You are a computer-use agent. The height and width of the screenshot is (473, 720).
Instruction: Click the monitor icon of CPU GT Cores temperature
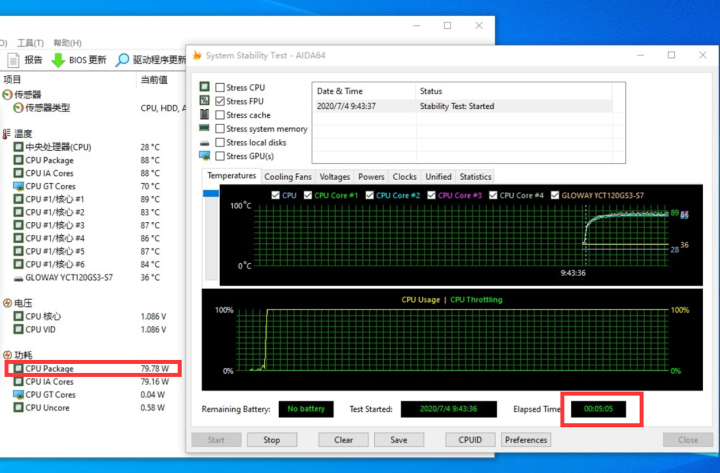(x=18, y=186)
